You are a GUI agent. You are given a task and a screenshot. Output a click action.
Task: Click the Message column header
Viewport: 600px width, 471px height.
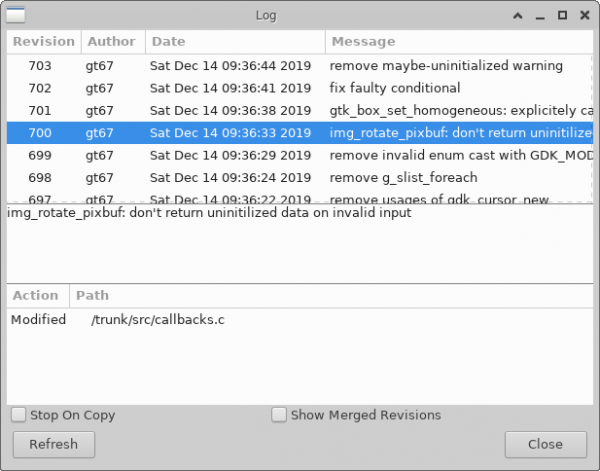click(x=460, y=42)
